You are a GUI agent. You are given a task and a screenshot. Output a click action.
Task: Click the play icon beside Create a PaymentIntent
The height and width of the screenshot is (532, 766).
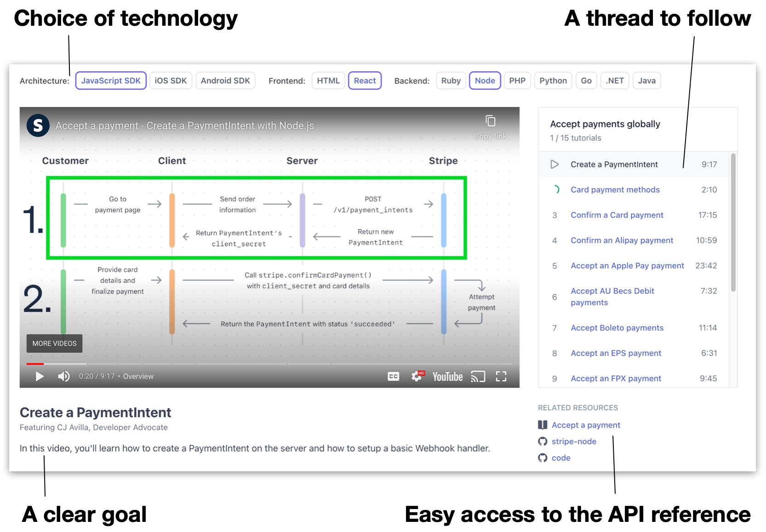(x=554, y=164)
